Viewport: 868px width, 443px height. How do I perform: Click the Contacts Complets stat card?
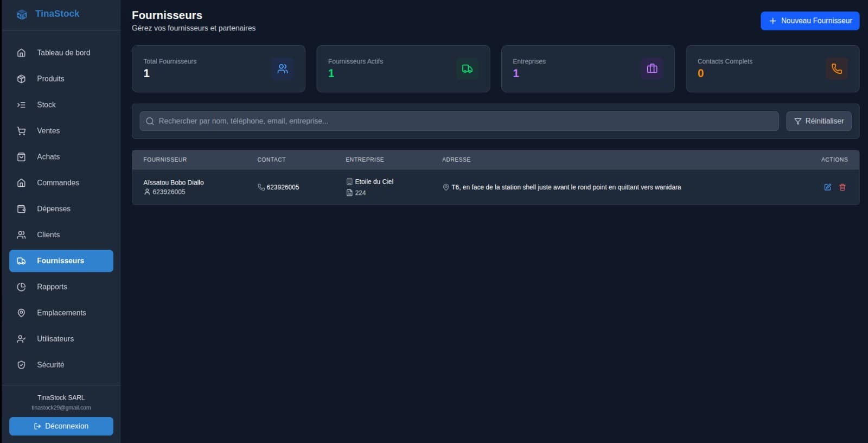[x=773, y=69]
